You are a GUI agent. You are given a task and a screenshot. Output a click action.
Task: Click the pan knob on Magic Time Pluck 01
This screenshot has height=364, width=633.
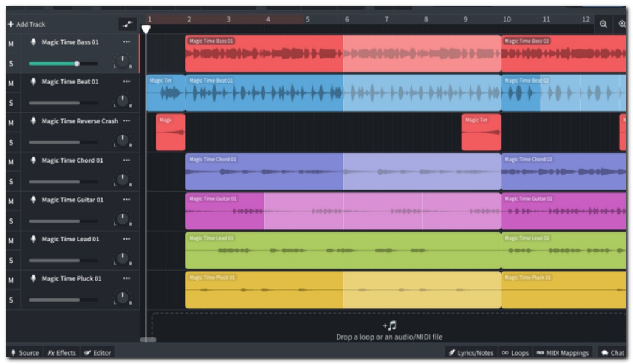click(x=123, y=298)
